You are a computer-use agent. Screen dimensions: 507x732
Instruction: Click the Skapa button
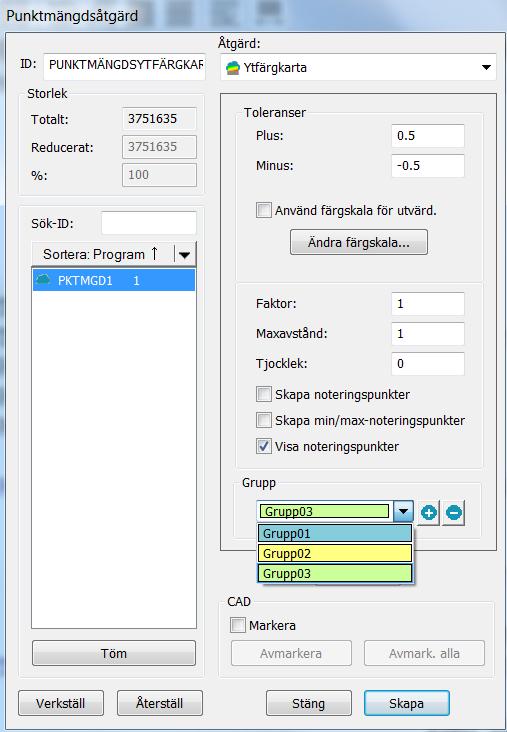pos(406,703)
